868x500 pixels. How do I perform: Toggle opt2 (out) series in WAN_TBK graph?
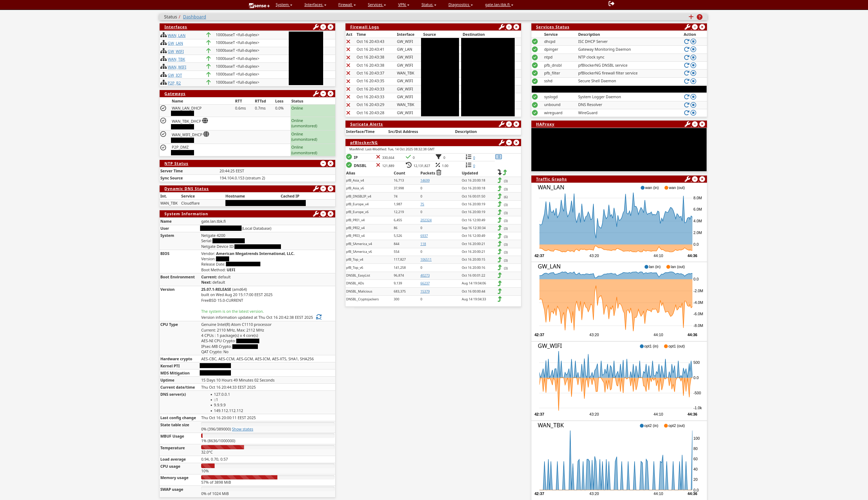coord(675,426)
